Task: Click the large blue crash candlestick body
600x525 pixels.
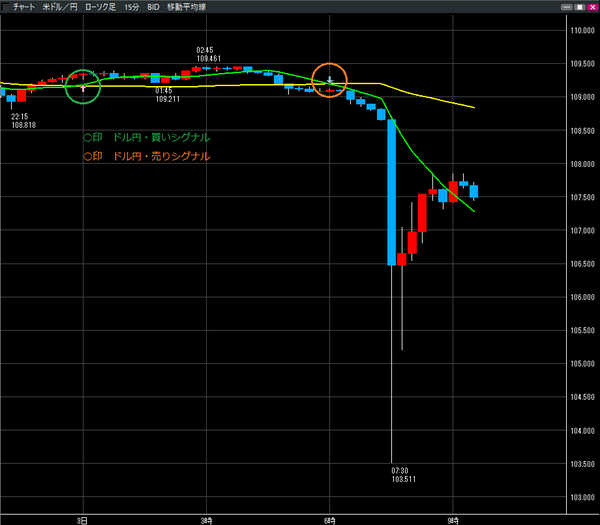Action: 391,192
